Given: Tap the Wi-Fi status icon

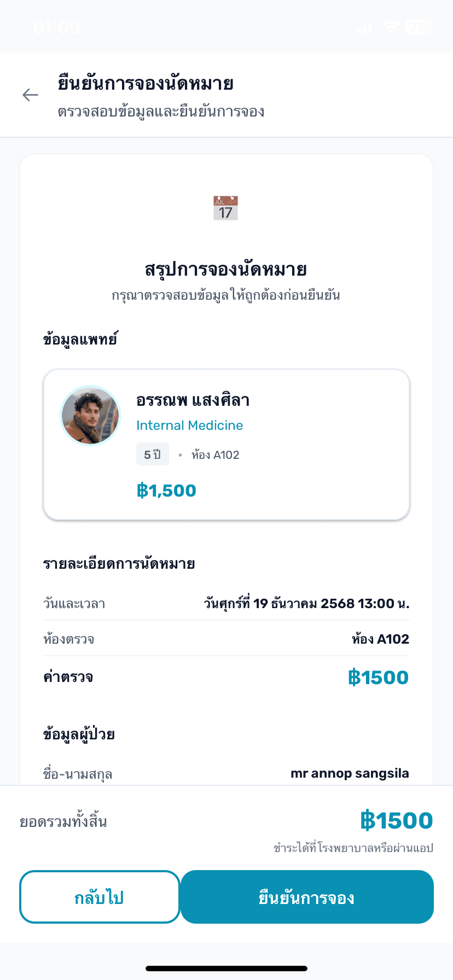Looking at the screenshot, I should 391,27.
